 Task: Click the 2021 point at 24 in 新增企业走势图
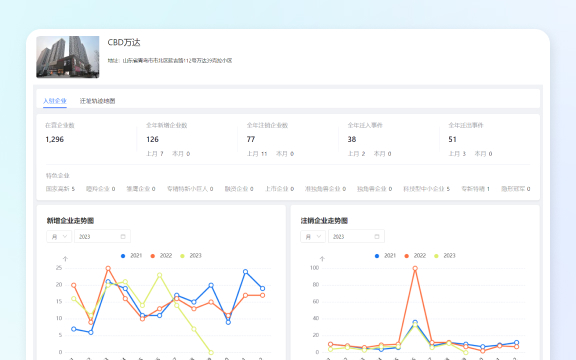tap(245, 272)
